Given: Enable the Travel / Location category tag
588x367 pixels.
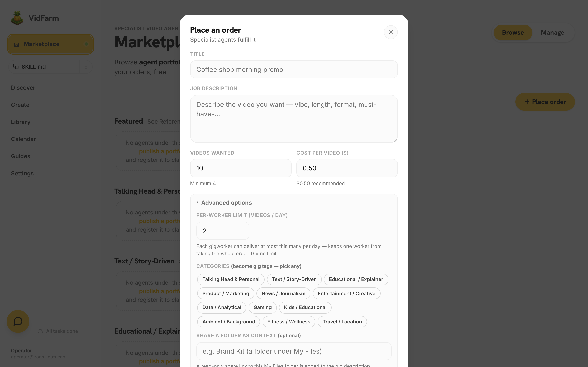Looking at the screenshot, I should [342, 322].
